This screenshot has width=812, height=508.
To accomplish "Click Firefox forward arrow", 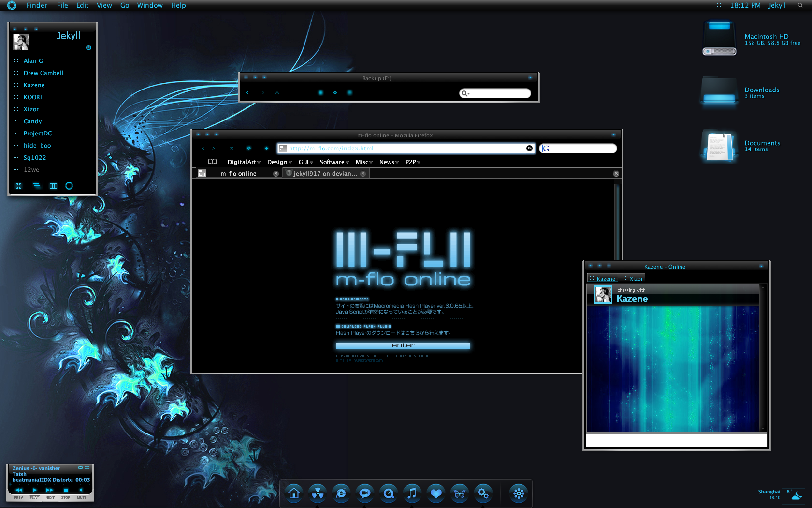I will (214, 149).
